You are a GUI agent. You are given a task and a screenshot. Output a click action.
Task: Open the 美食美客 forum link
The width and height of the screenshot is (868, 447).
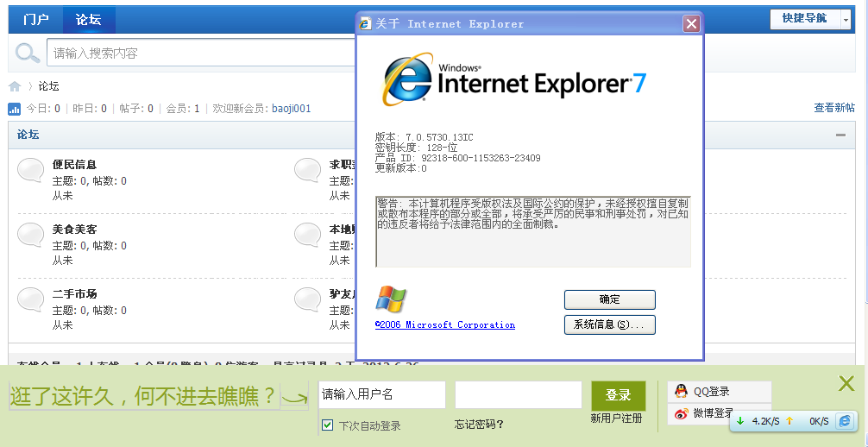[75, 230]
